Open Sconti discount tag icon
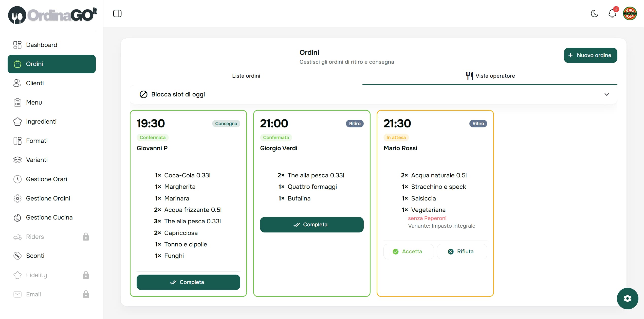 (17, 256)
